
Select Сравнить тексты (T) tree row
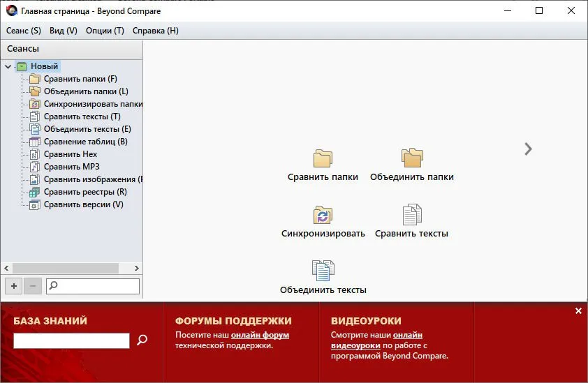point(82,117)
